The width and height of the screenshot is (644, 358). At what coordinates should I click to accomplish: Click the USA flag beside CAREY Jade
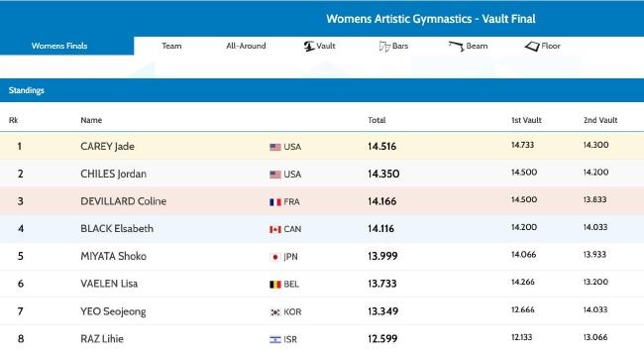[275, 147]
